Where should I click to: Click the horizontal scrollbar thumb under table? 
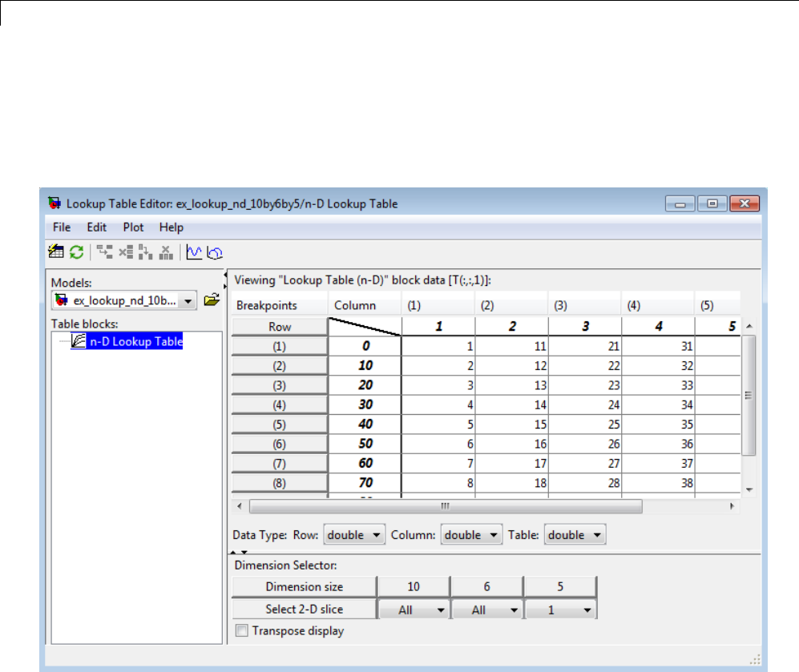point(445,507)
